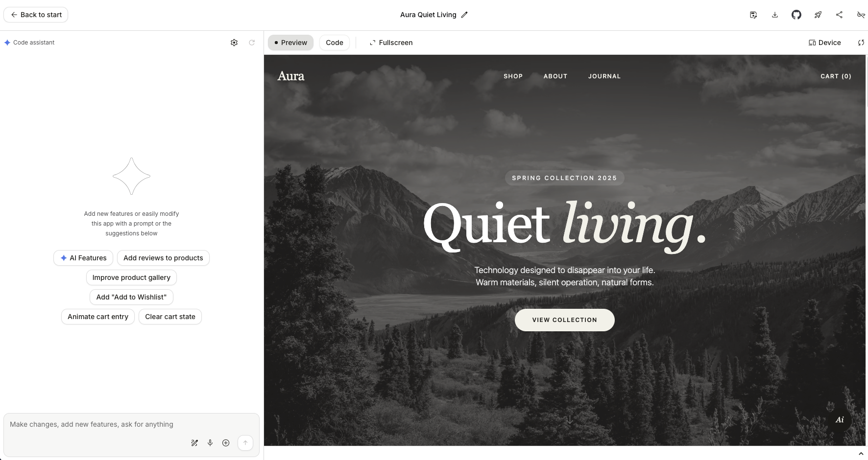This screenshot has height=460, width=868.
Task: Click the Ai floating badge in the preview
Action: pos(840,419)
